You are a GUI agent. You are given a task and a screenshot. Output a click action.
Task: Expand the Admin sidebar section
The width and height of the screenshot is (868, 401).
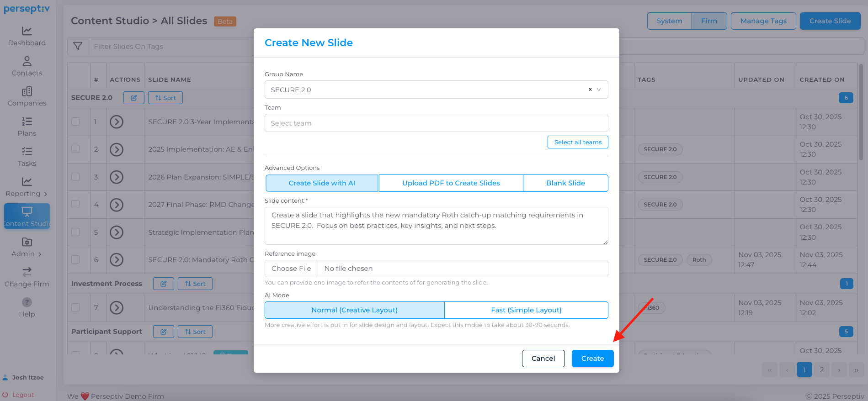[x=27, y=247]
